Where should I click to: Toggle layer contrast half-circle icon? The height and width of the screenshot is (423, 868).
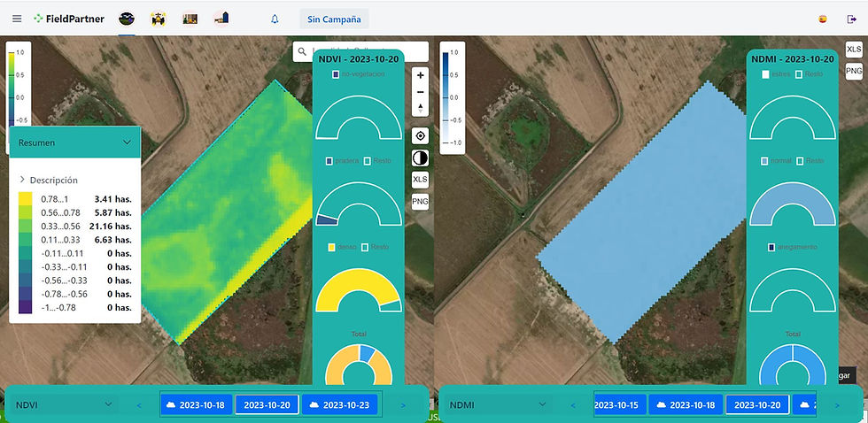pos(420,158)
